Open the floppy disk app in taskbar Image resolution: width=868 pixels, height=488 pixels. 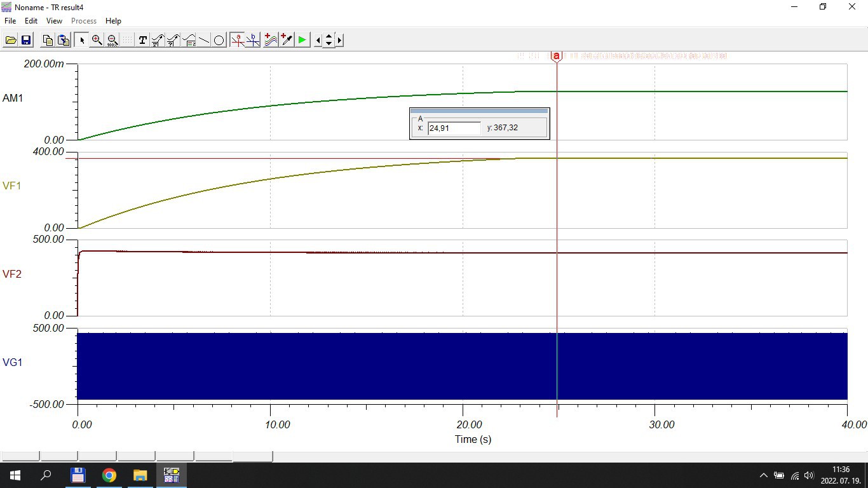[x=78, y=475]
